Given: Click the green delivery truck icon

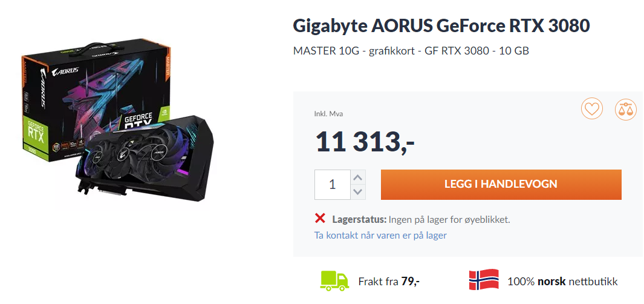Looking at the screenshot, I should pos(334,281).
